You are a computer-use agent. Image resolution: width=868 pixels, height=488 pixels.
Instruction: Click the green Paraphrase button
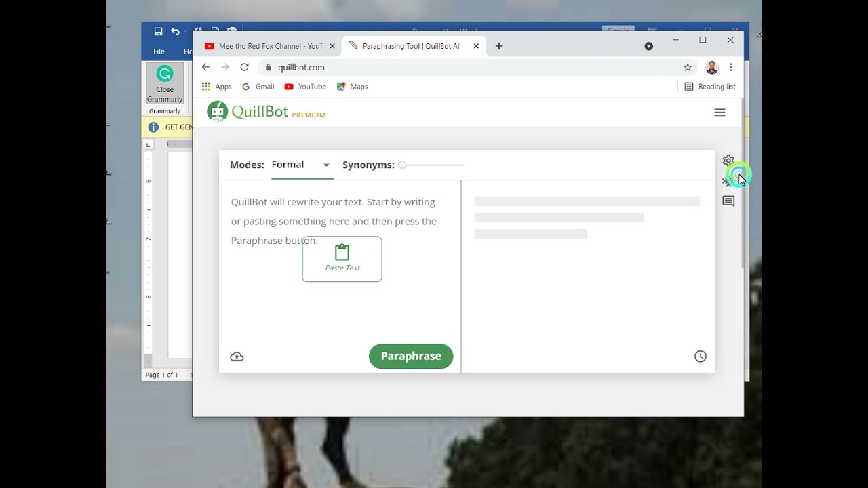[411, 356]
